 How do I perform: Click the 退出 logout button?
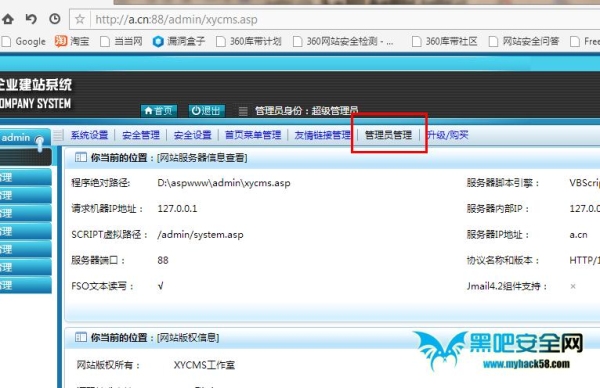tap(207, 111)
